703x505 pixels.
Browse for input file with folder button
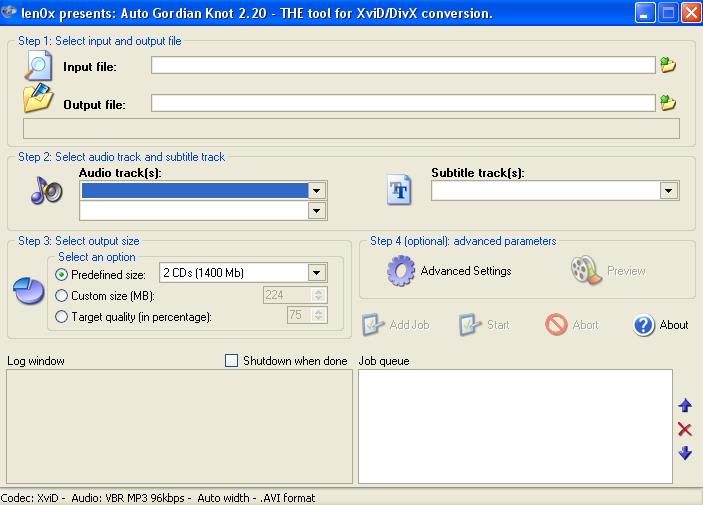tap(668, 65)
